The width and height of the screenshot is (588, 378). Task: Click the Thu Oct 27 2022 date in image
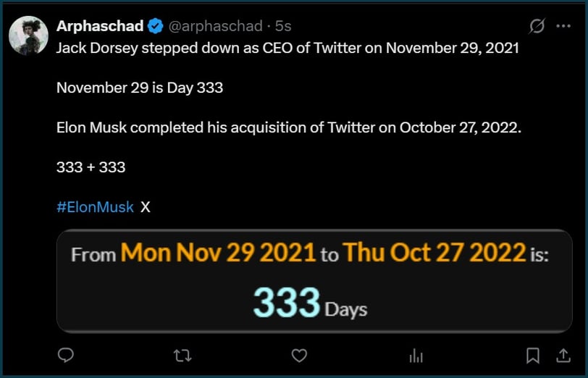click(x=434, y=253)
